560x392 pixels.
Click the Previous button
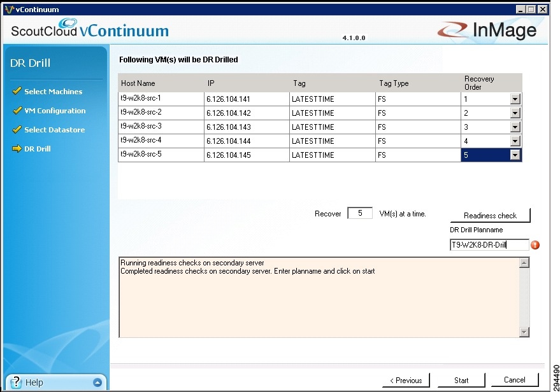click(406, 381)
